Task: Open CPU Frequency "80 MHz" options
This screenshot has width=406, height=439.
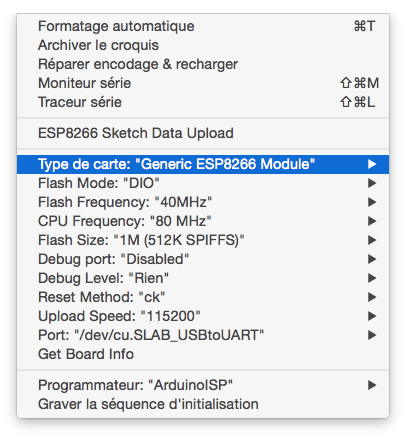Action: (203, 221)
